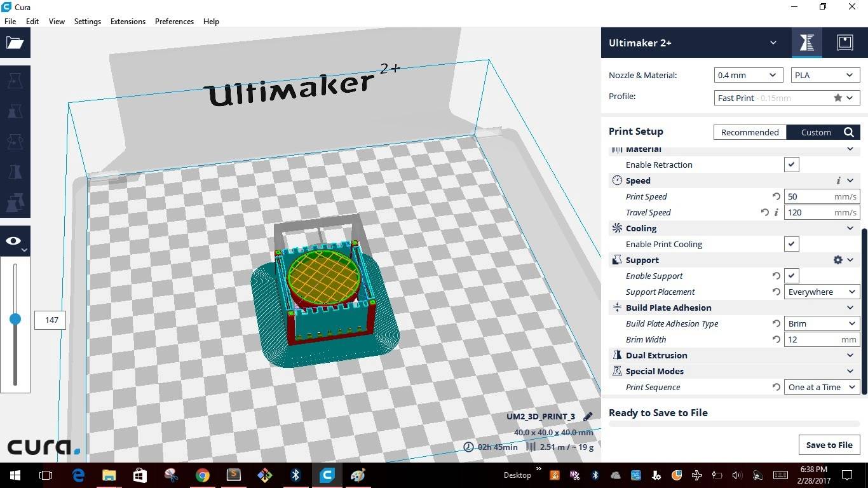Viewport: 868px width, 488px height.
Task: Reset Brim Width to default
Action: [776, 340]
